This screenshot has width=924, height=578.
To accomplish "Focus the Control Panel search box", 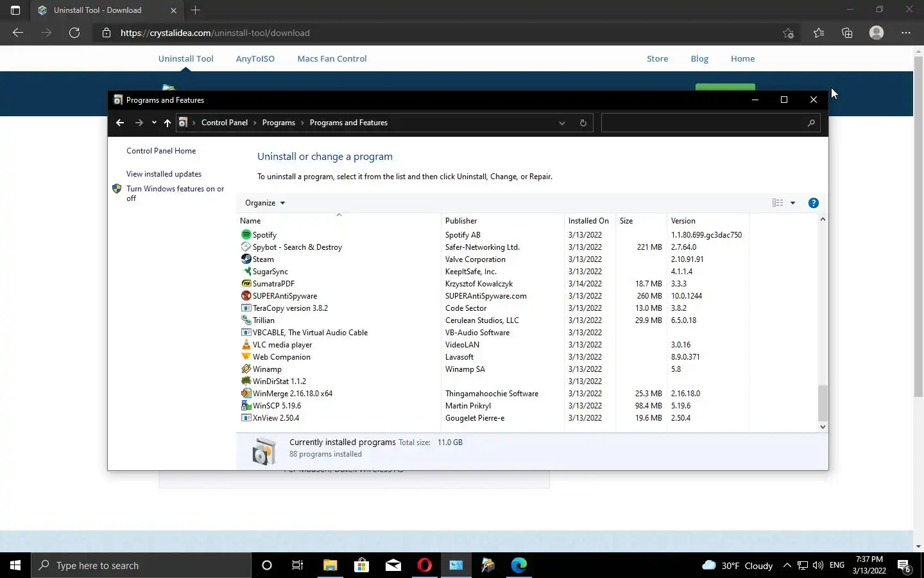I will coord(711,123).
